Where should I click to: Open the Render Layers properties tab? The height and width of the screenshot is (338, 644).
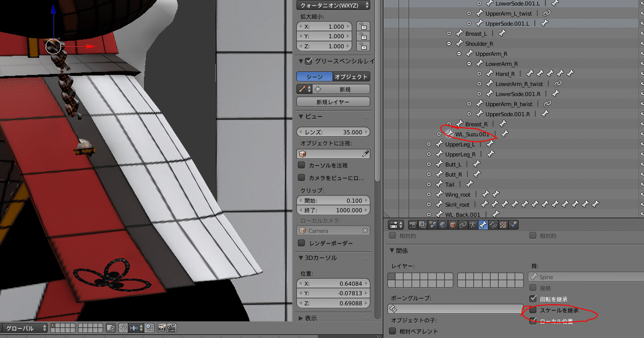423,225
